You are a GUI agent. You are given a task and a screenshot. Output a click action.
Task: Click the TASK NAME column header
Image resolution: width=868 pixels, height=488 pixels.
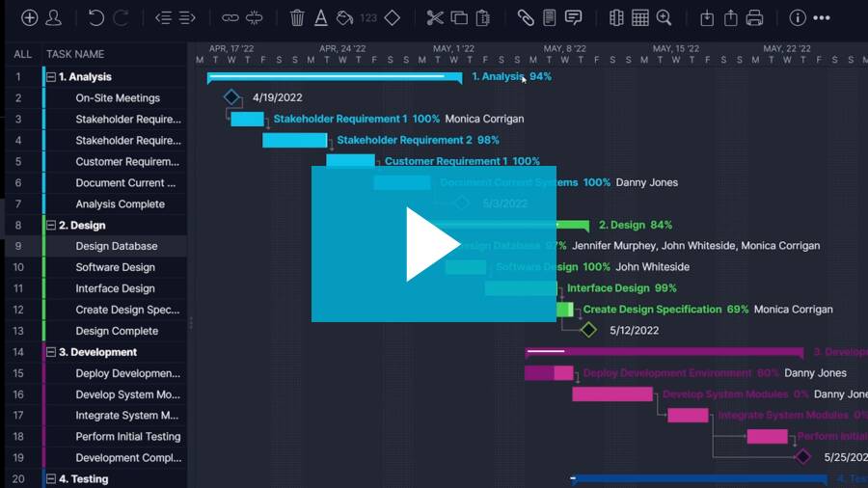(x=75, y=54)
